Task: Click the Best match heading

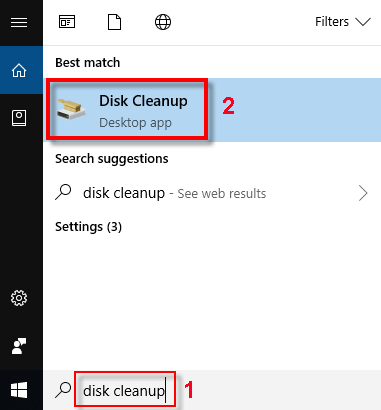Action: [x=88, y=63]
